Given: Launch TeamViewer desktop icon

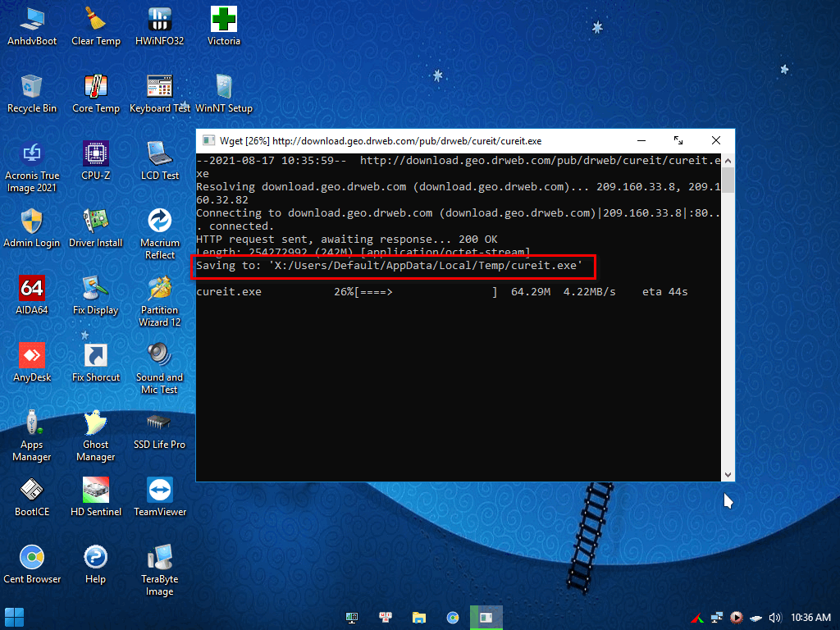Looking at the screenshot, I should 160,497.
